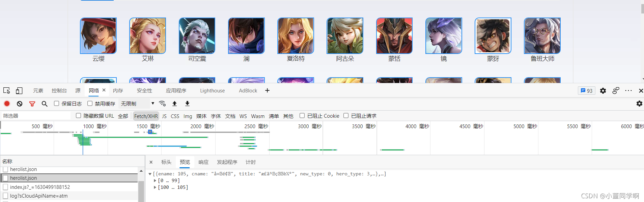Image resolution: width=644 pixels, height=202 pixels.
Task: Filter requests by WS
Action: [x=243, y=116]
